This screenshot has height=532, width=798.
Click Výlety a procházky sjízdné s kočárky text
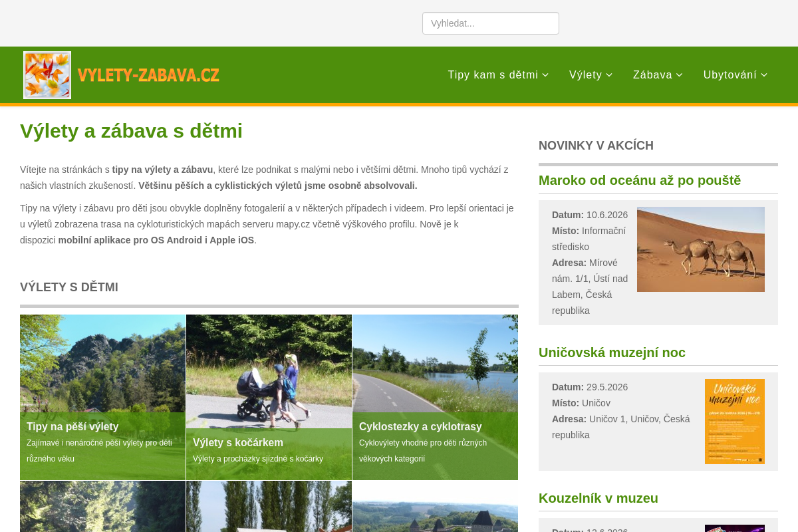pos(258,459)
